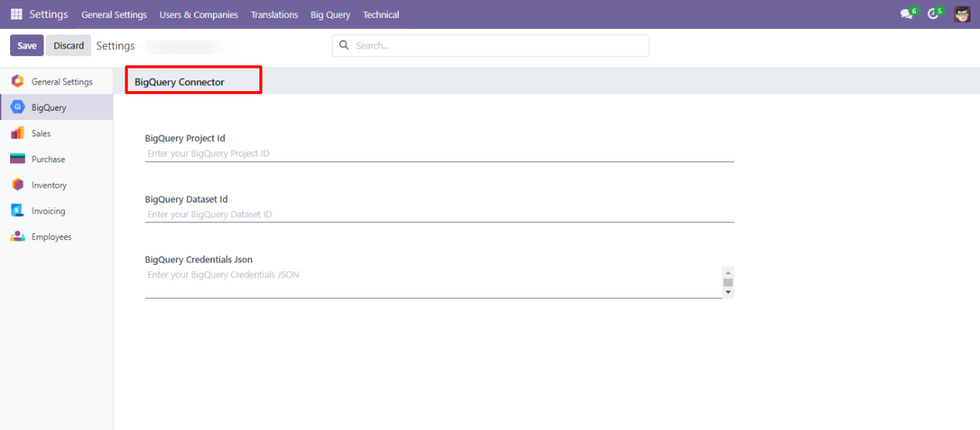Click the user avatar in top bar

click(962, 14)
